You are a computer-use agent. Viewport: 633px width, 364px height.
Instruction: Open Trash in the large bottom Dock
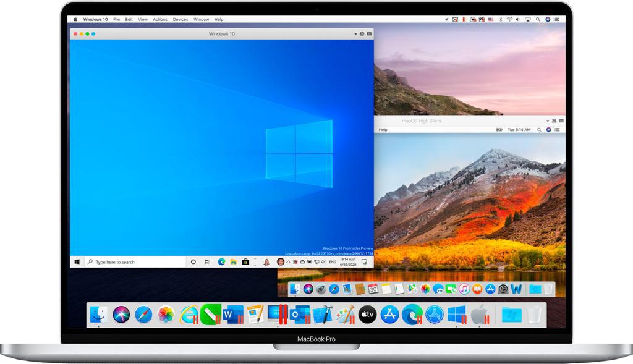pos(534,315)
